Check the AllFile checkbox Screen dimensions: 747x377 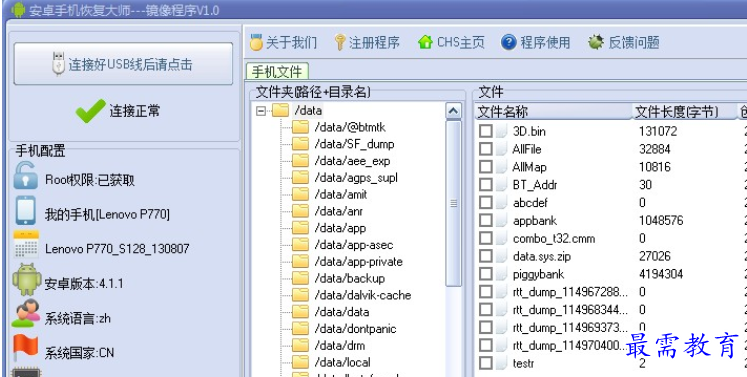click(485, 149)
